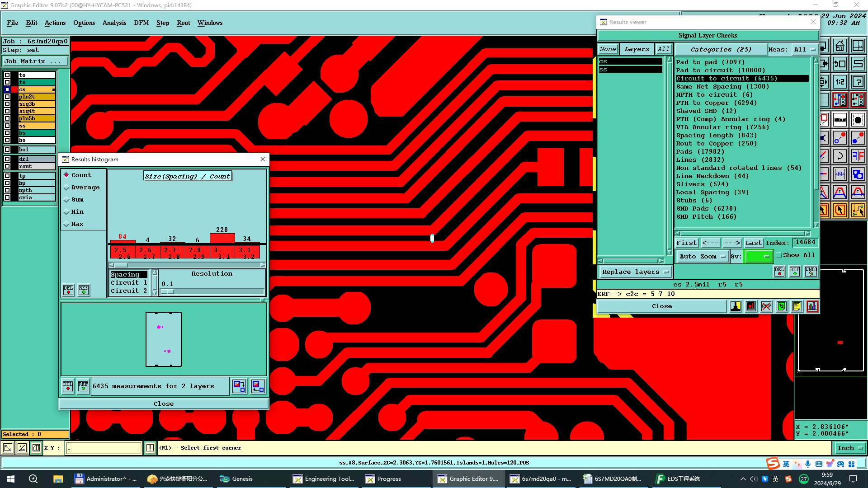This screenshot has height=488, width=868.
Task: Click the mirror F icon in toolbar
Action: coord(858,156)
